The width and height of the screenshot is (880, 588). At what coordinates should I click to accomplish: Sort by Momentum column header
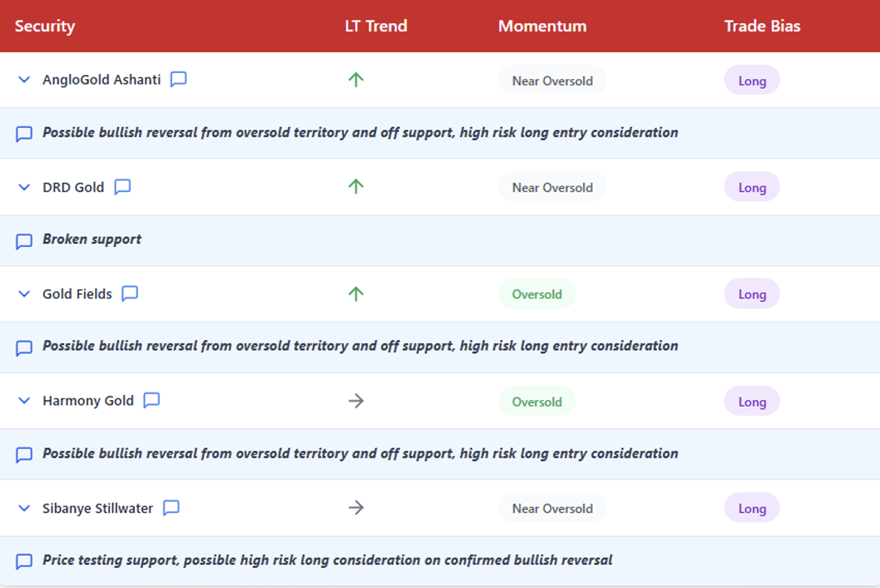pos(542,26)
